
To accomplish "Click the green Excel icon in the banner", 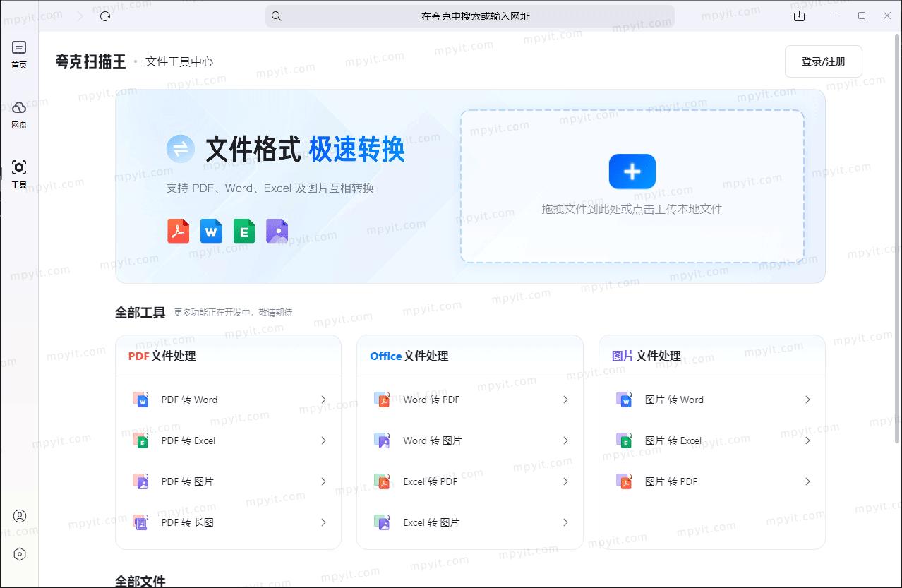I will tap(243, 230).
